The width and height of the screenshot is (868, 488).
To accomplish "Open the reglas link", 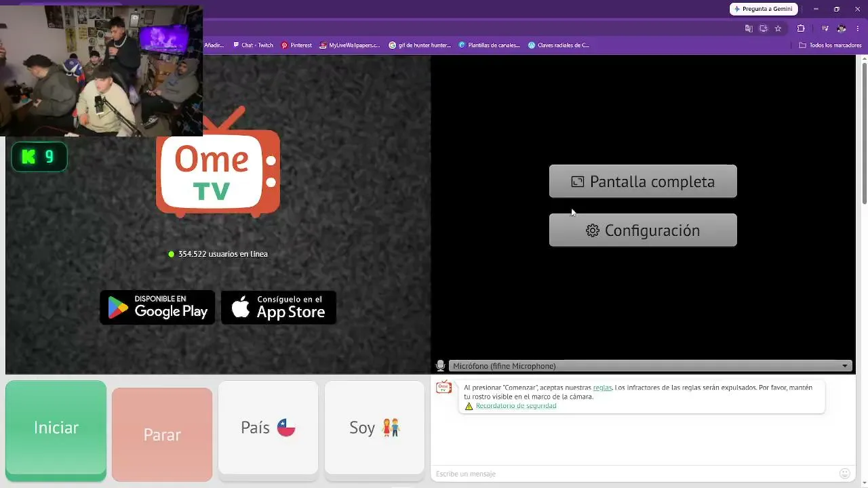I will coord(602,388).
